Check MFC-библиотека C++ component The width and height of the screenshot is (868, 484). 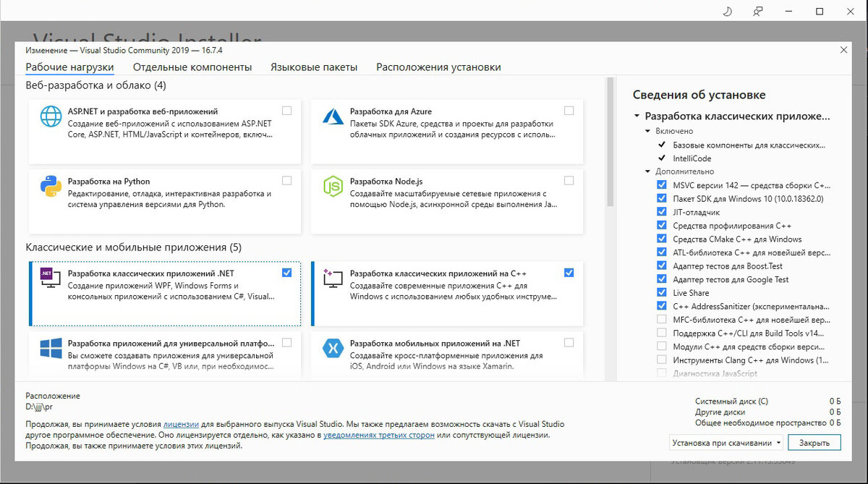pyautogui.click(x=662, y=320)
